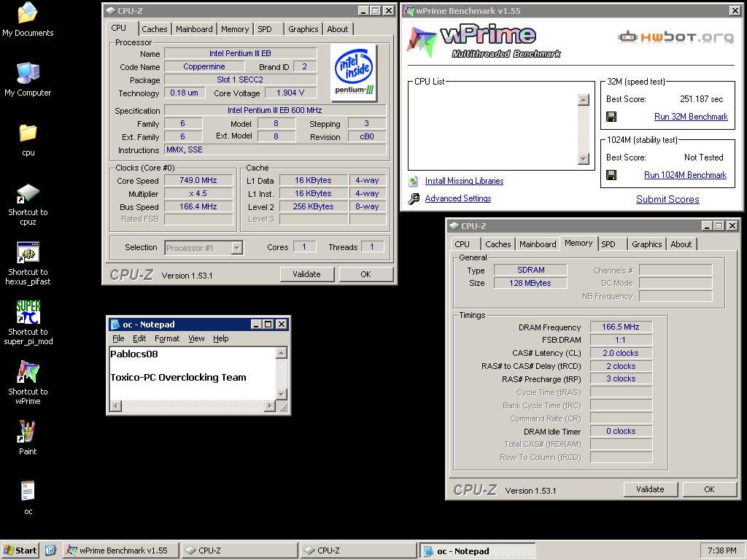Click Notepad horizontal scroll left arrow
The width and height of the screenshot is (747, 560).
(x=116, y=406)
